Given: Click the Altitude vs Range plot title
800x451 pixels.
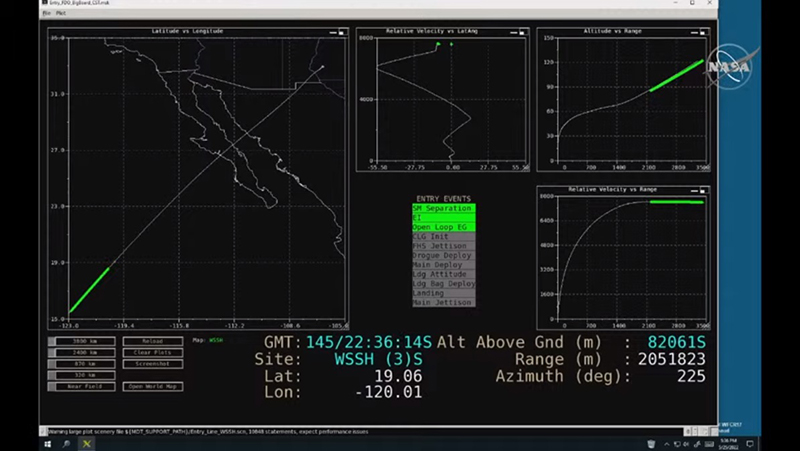Looking at the screenshot, I should (x=612, y=31).
